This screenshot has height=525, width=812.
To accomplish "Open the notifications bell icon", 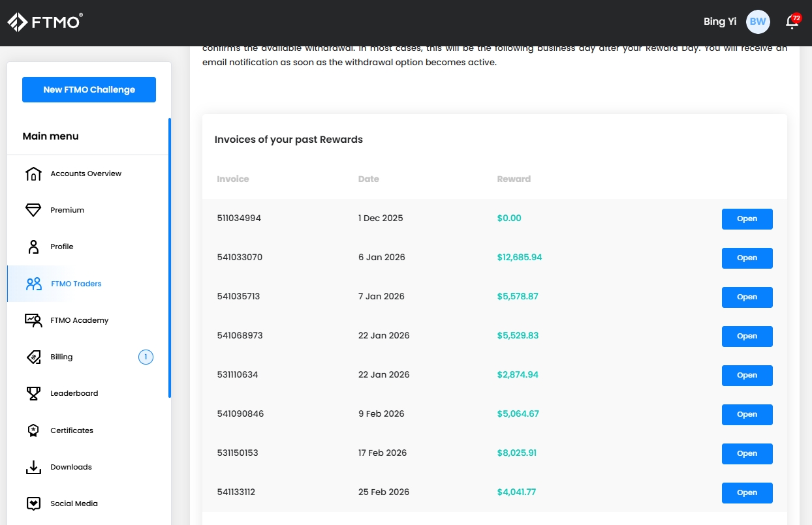I will (x=792, y=22).
